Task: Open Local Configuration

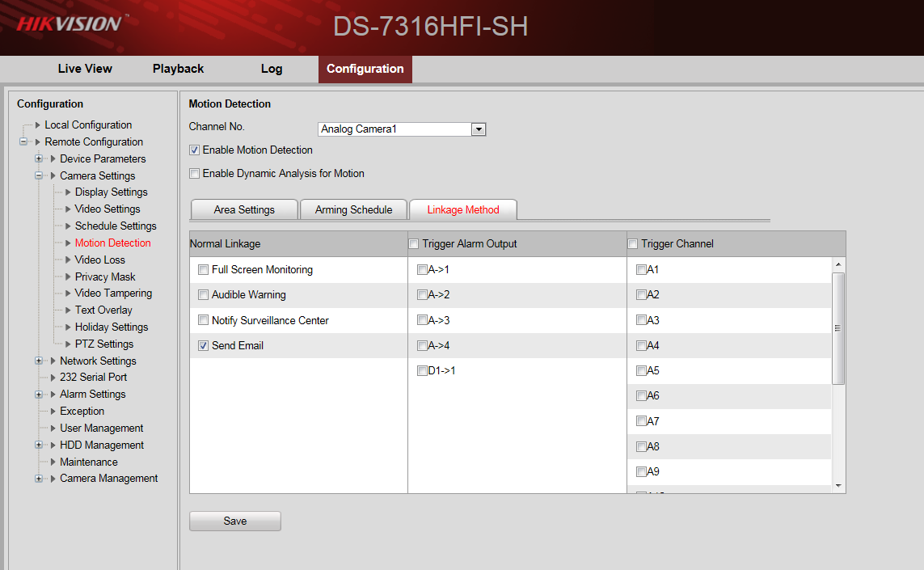Action: pos(88,125)
